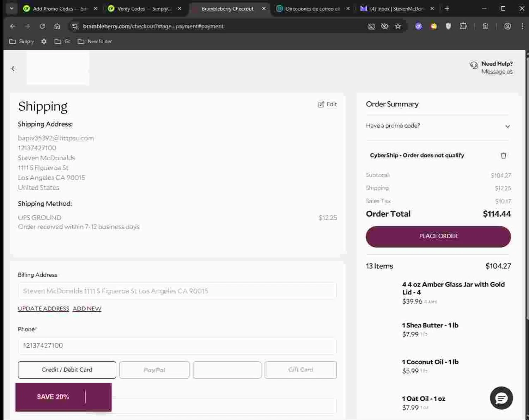Go back using the checkout page back chevron
The image size is (529, 420).
point(13,69)
